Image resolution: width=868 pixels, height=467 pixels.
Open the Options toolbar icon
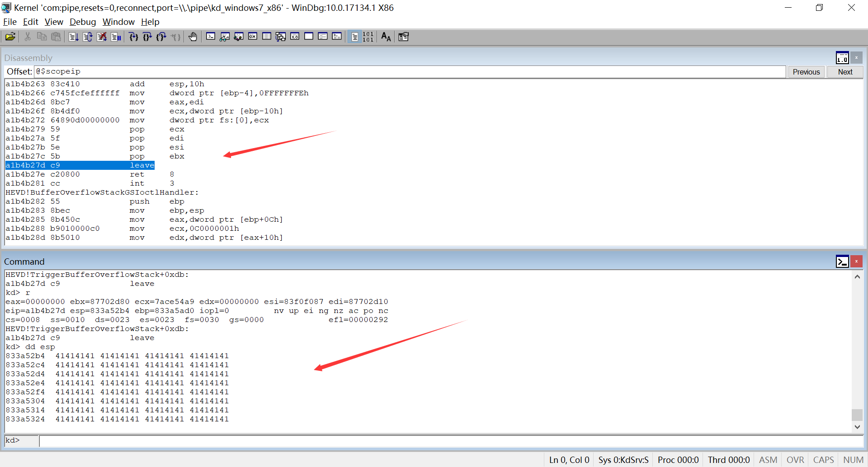click(404, 37)
